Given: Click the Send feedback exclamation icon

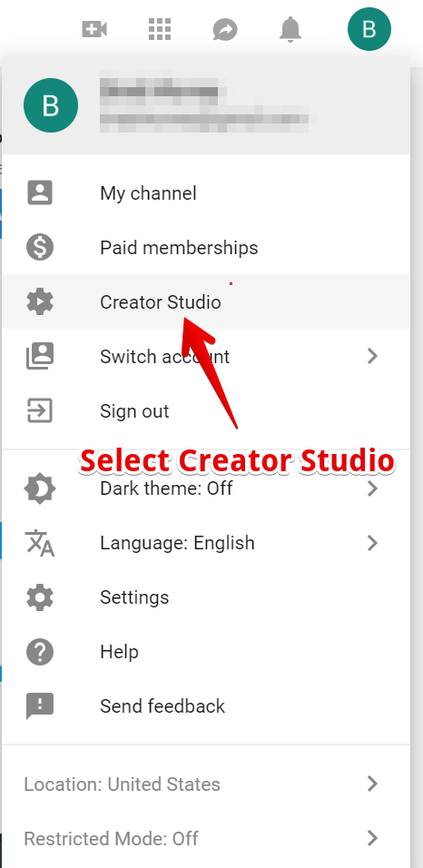Looking at the screenshot, I should tap(40, 705).
